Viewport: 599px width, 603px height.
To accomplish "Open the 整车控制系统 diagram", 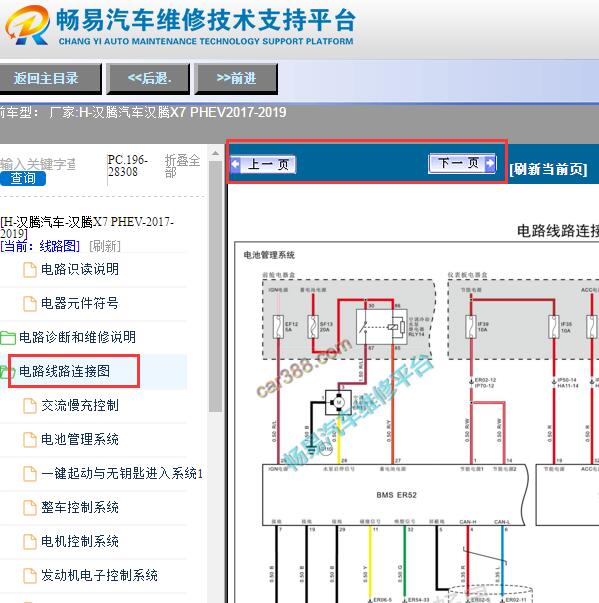I will tap(80, 507).
